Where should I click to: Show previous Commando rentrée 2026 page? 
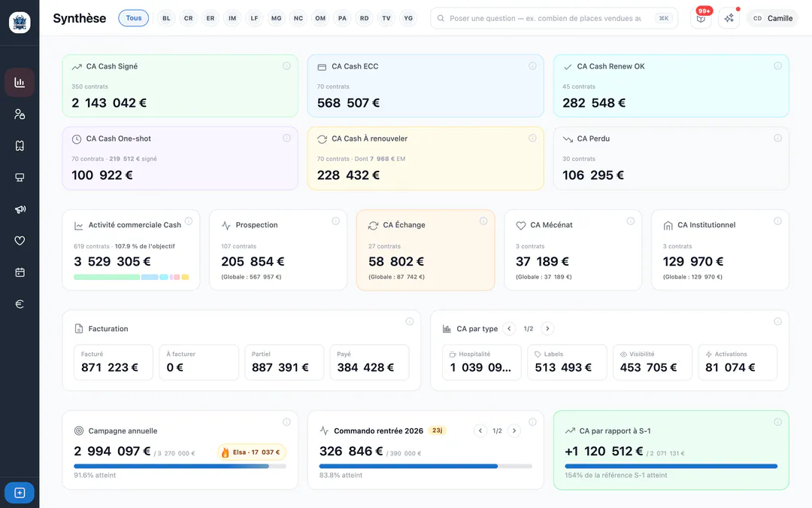480,430
